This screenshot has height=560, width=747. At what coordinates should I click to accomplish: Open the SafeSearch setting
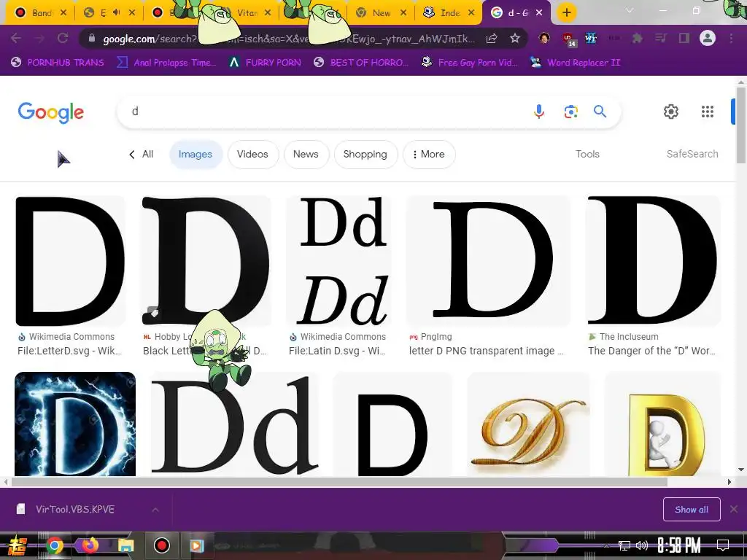click(692, 154)
